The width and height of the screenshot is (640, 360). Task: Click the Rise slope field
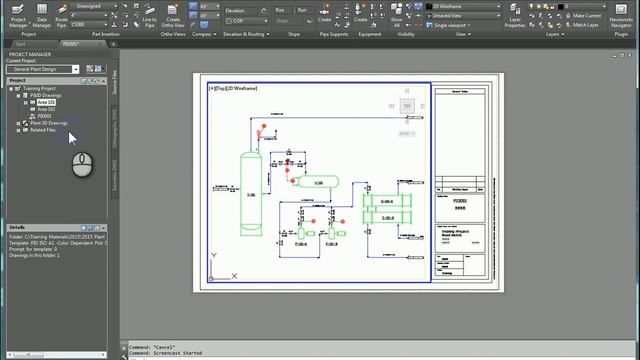click(283, 10)
